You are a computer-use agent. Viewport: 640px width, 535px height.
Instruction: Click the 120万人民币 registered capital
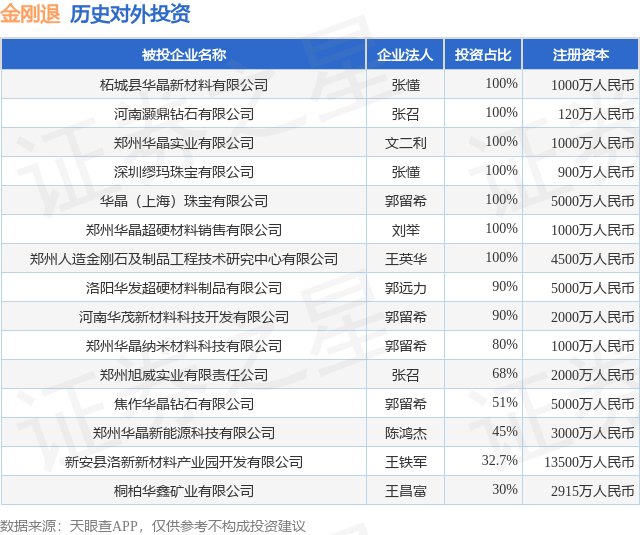point(596,114)
